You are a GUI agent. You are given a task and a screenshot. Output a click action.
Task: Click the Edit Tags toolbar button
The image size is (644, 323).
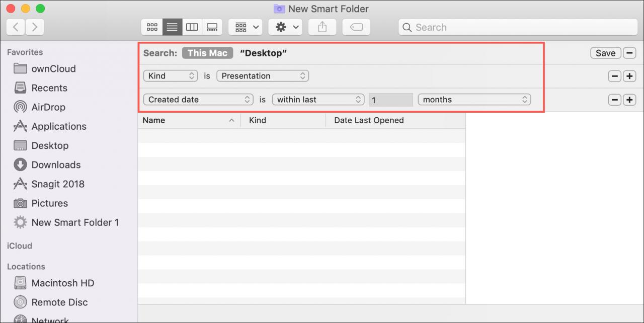[x=356, y=27]
